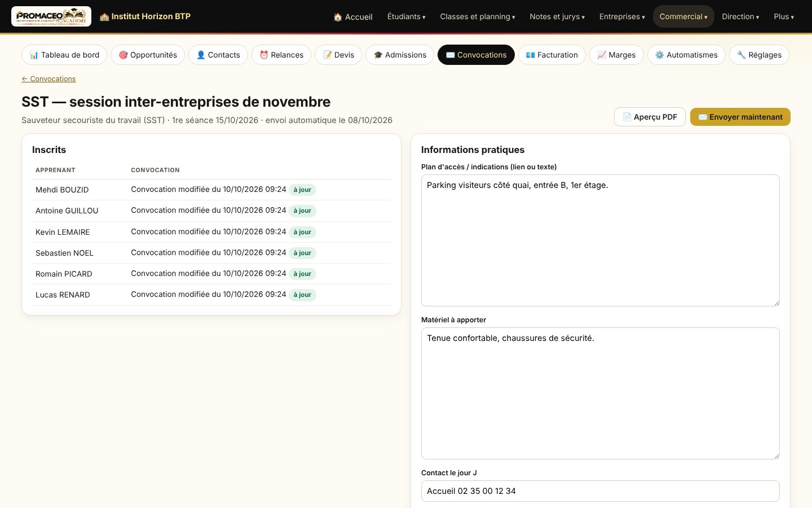
Task: Select learner Romain PICARD
Action: [x=64, y=274]
